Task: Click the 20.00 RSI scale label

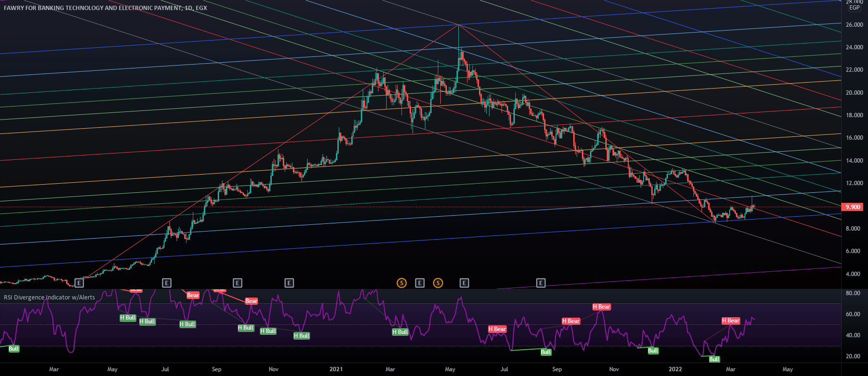Action: point(853,356)
